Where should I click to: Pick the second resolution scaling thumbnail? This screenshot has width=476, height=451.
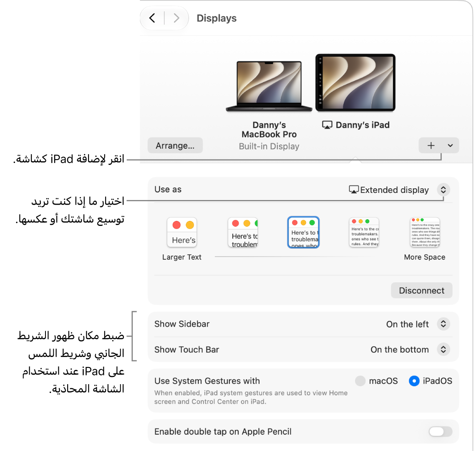[242, 233]
